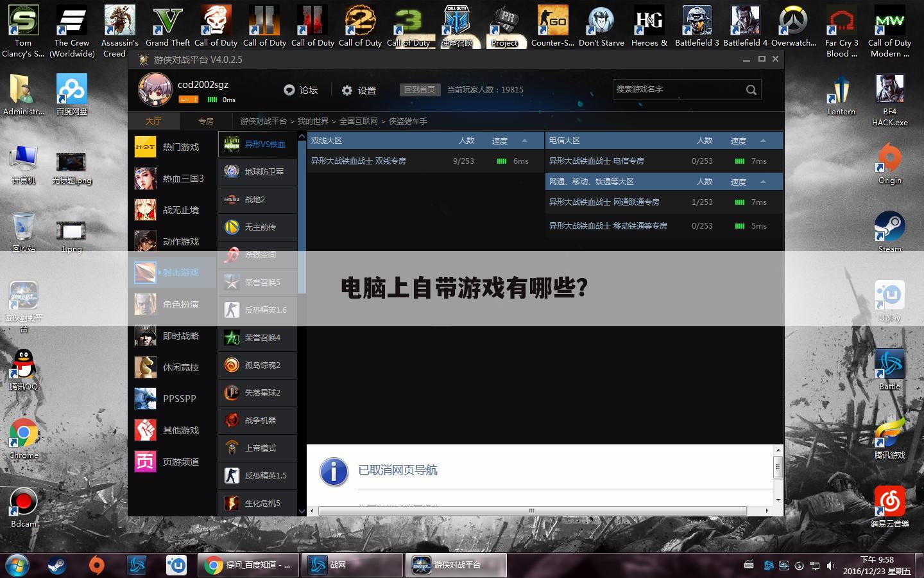Open Heroes & Generals desktop icon
Screen dimensions: 924x578
[x=649, y=27]
